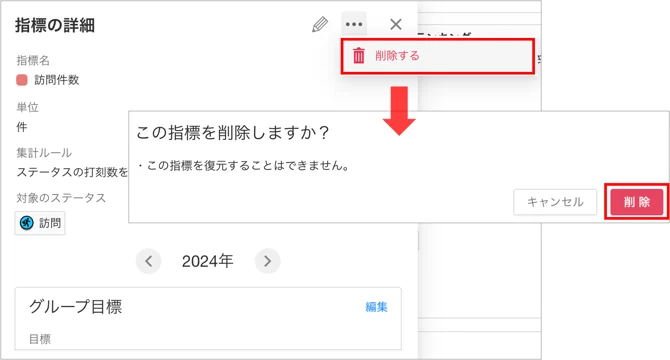Select the 削除する menu entry text
The width and height of the screenshot is (670, 360).
(397, 56)
